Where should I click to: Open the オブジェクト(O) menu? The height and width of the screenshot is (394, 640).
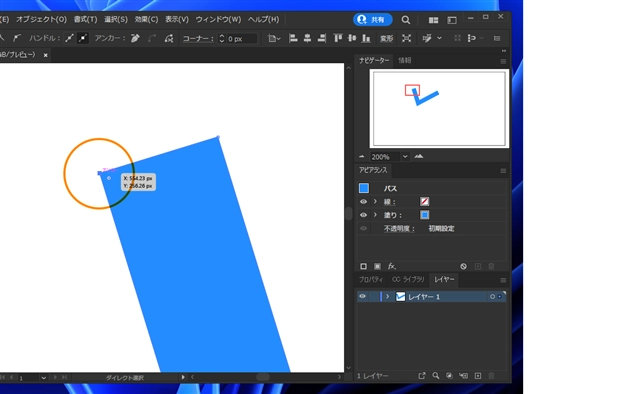[41, 19]
